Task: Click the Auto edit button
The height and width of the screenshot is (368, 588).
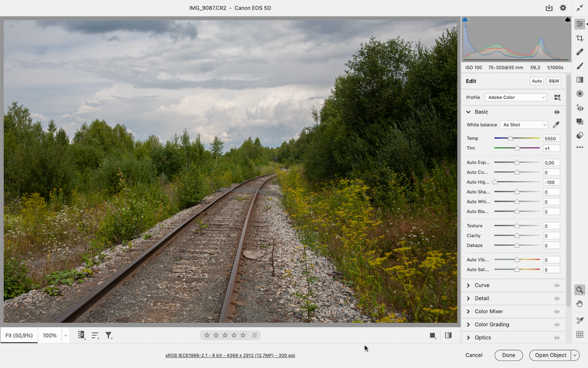Action: [x=536, y=81]
